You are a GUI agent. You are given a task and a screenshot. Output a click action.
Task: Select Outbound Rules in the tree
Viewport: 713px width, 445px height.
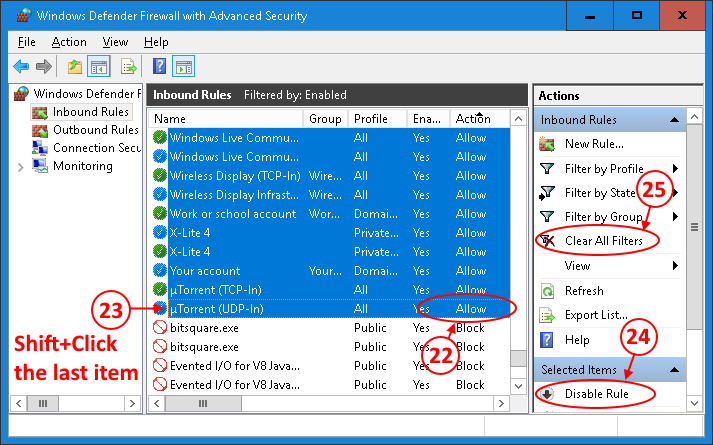click(x=95, y=130)
